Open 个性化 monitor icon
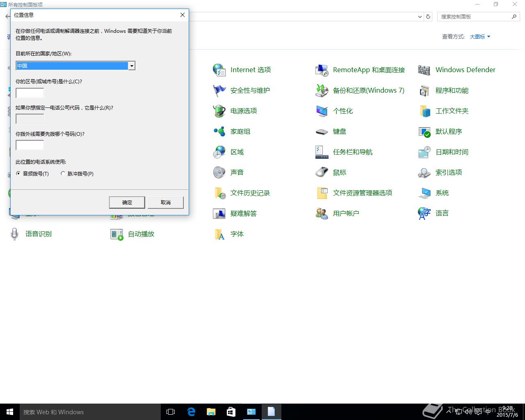Viewport: 525px width, 420px height. (322, 111)
